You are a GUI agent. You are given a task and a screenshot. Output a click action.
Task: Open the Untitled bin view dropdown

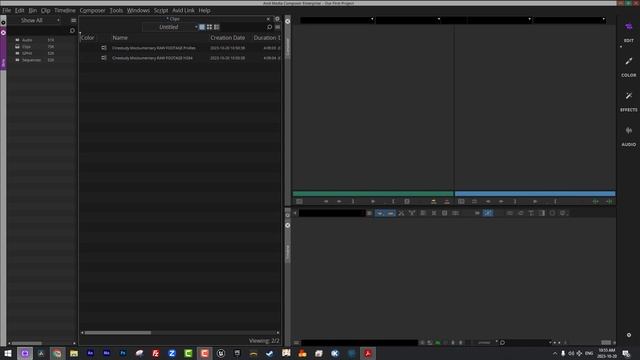(x=170, y=27)
